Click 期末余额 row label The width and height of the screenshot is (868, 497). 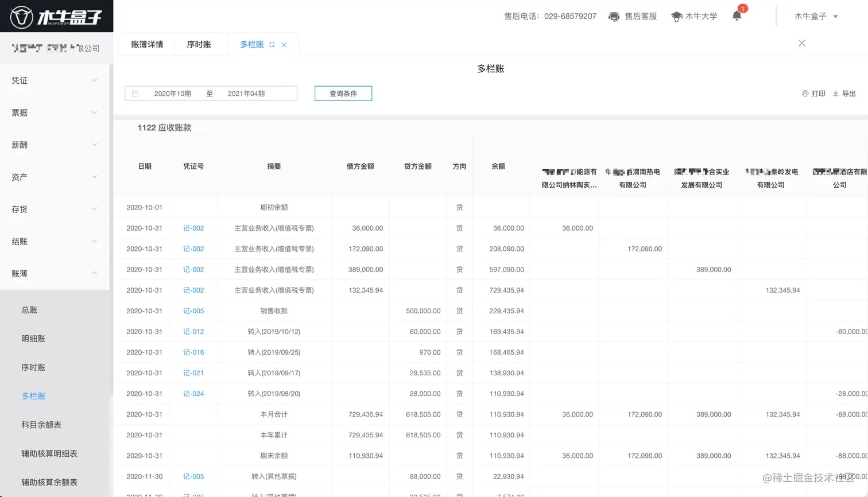coord(274,456)
